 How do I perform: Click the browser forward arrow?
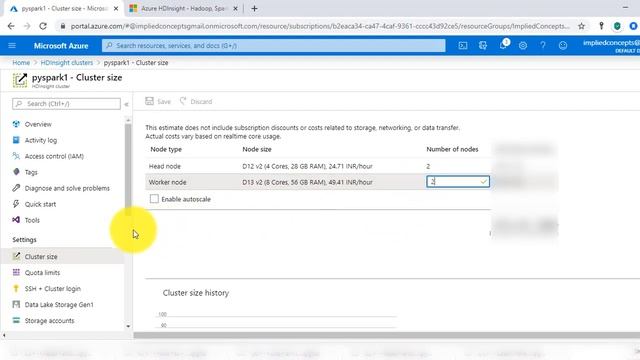point(27,26)
